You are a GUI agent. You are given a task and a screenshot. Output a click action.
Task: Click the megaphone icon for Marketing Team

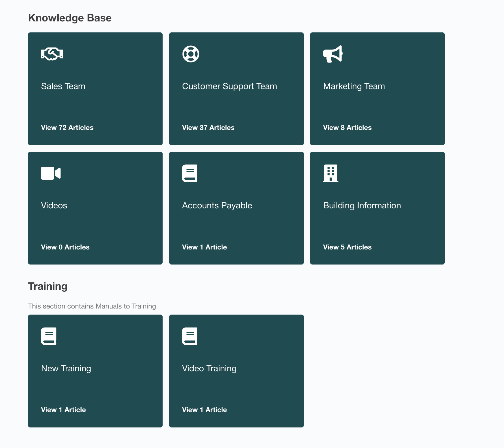point(333,54)
